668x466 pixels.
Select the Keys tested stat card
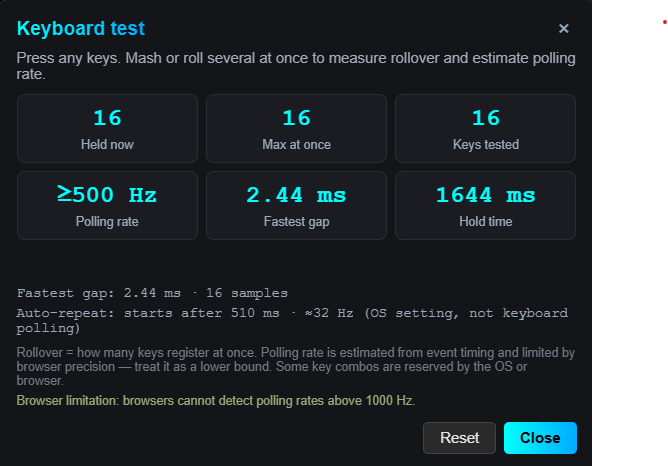(x=486, y=128)
